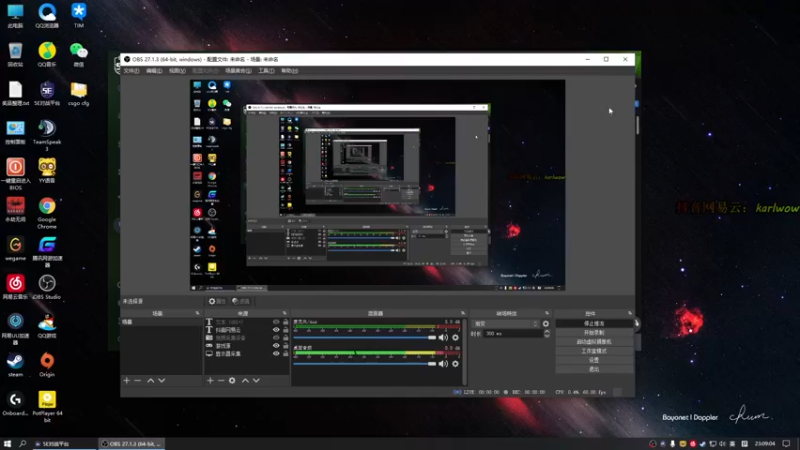Screen dimensions: 800x450
Task: Move scene down with the down arrow
Action: [x=161, y=381]
